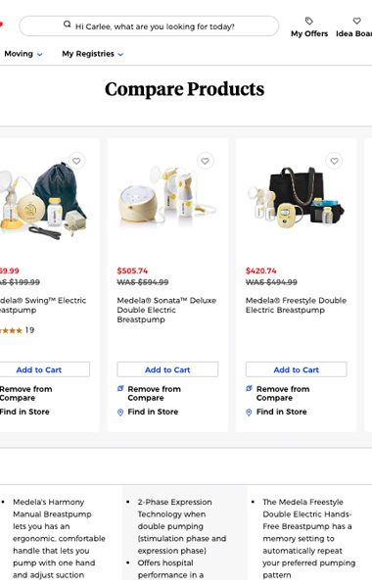This screenshot has width=372, height=588.
Task: Click Sonata Remove from Compare icon
Action: coord(120,389)
